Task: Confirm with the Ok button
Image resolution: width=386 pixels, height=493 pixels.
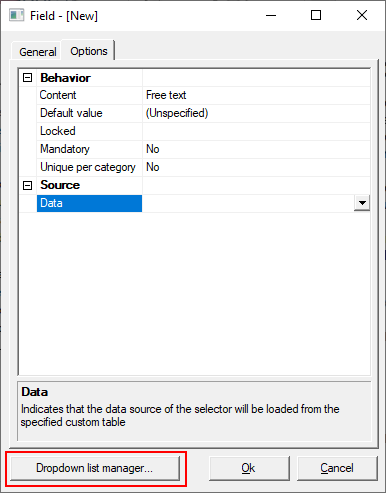Action: (x=249, y=468)
